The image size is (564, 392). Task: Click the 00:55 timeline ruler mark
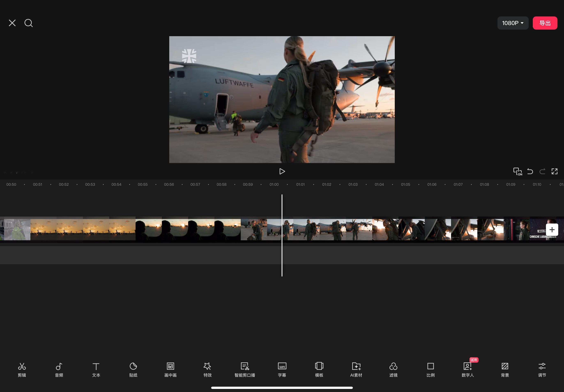coord(143,184)
